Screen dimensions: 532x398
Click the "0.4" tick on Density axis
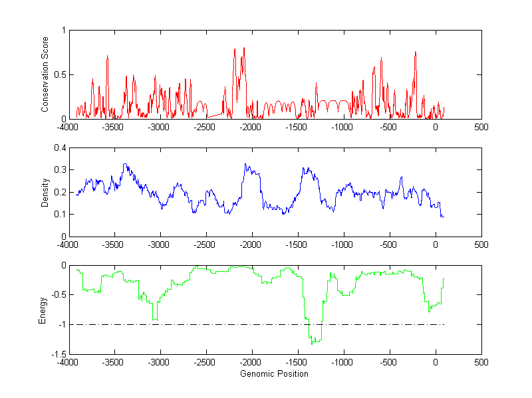click(x=59, y=148)
